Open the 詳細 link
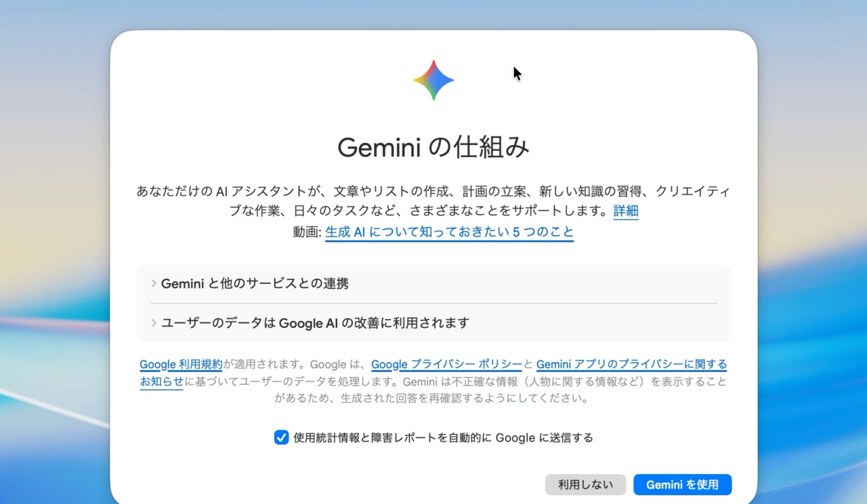This screenshot has height=504, width=867. 625,211
